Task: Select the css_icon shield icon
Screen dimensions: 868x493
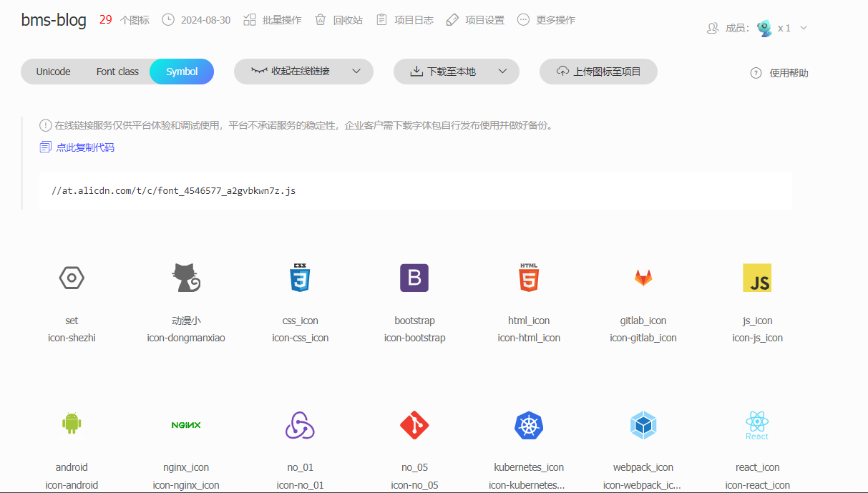Action: tap(300, 278)
